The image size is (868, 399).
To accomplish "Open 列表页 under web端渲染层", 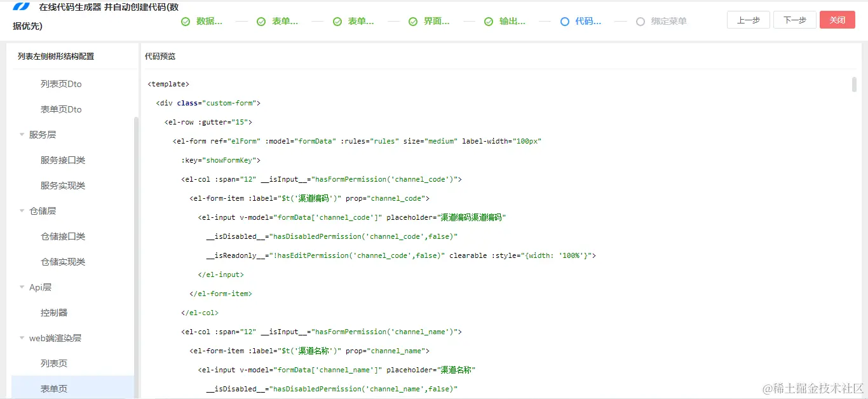I will click(54, 363).
